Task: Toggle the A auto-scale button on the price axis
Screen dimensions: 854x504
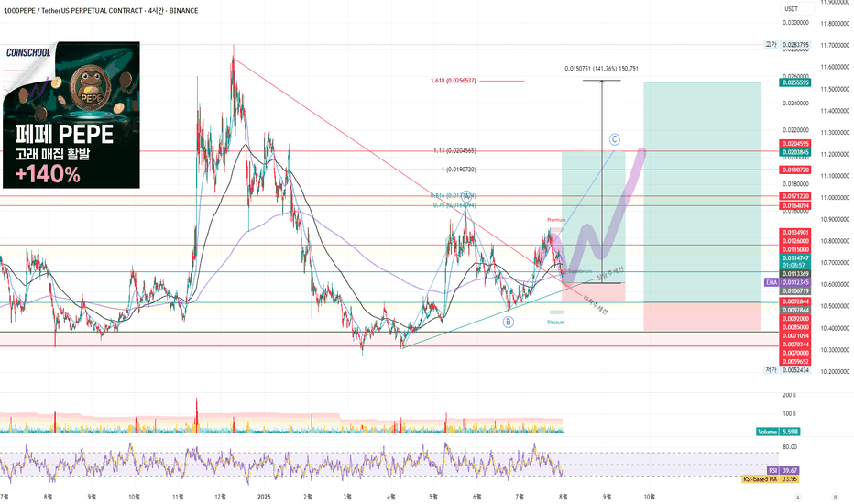Action: [x=797, y=497]
